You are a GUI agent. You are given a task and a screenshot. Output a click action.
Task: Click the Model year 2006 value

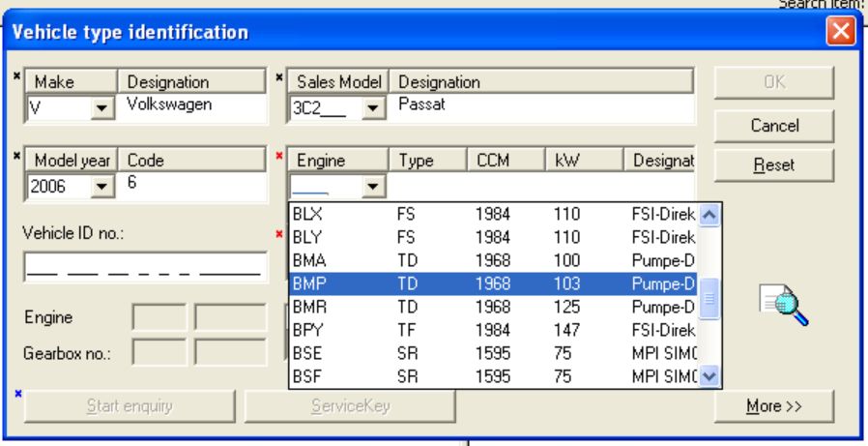click(47, 186)
